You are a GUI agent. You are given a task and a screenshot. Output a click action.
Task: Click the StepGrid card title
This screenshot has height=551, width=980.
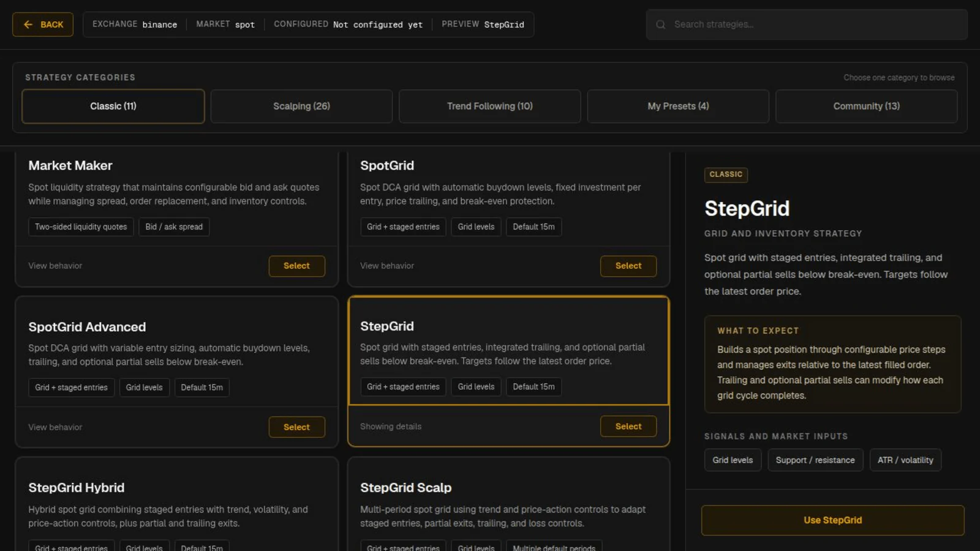pos(387,326)
